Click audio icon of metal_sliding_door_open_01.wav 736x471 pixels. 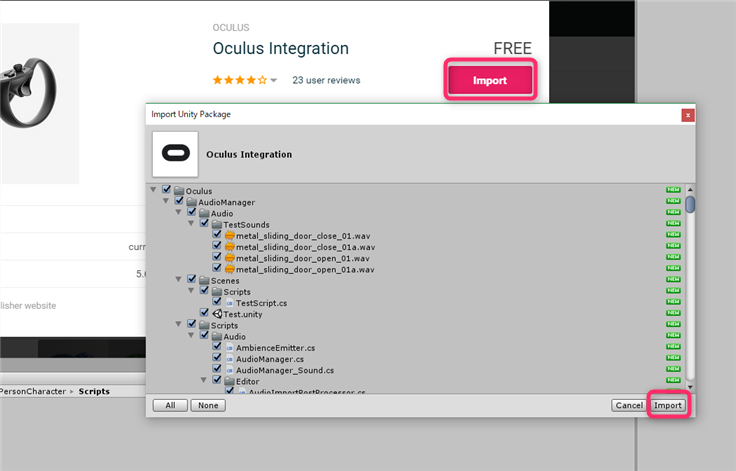coord(230,258)
